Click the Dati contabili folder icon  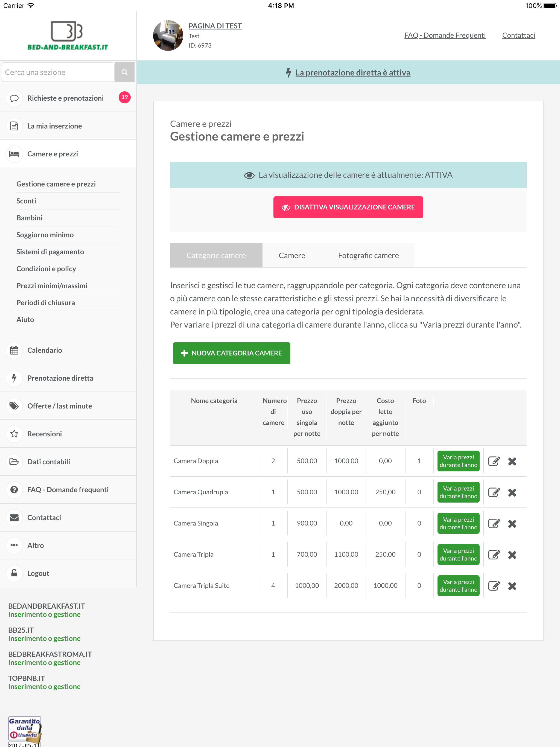pos(14,462)
